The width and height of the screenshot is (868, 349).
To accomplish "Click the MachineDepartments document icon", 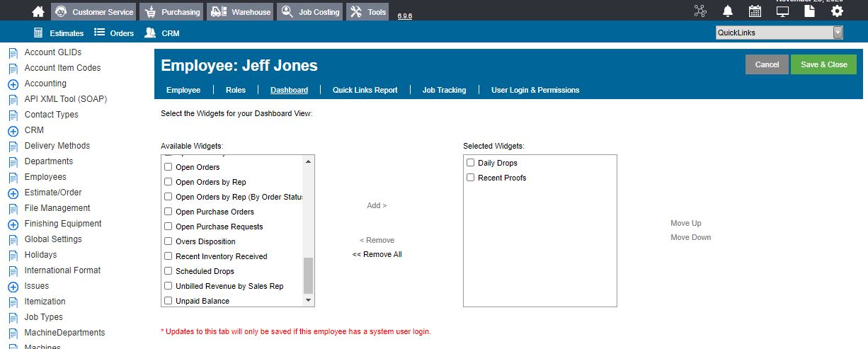I will pyautogui.click(x=13, y=333).
